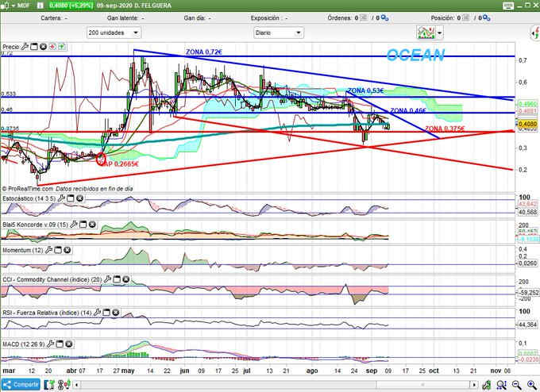Open the Diario timeframe dropdown
Viewport: 540px width, 392px height.
point(278,33)
